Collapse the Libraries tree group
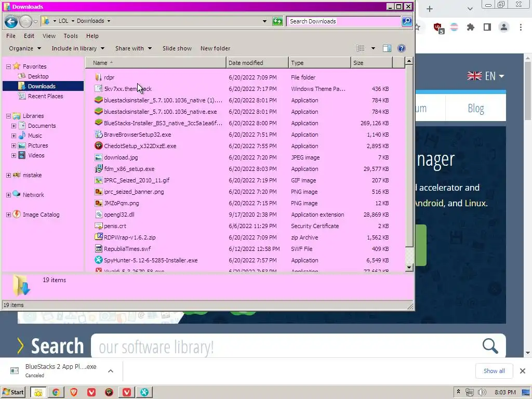Viewport: 532px width, 399px height. pyautogui.click(x=8, y=116)
